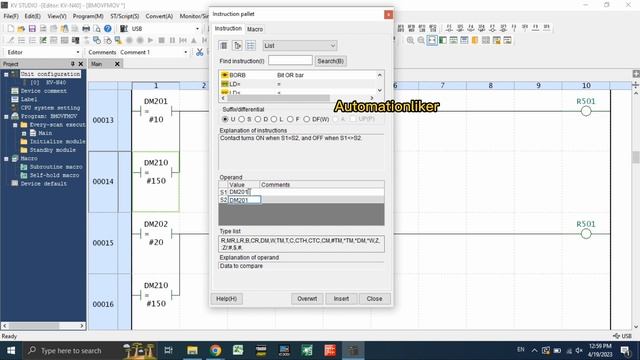Click the F9 horizontal line icon

536,28
